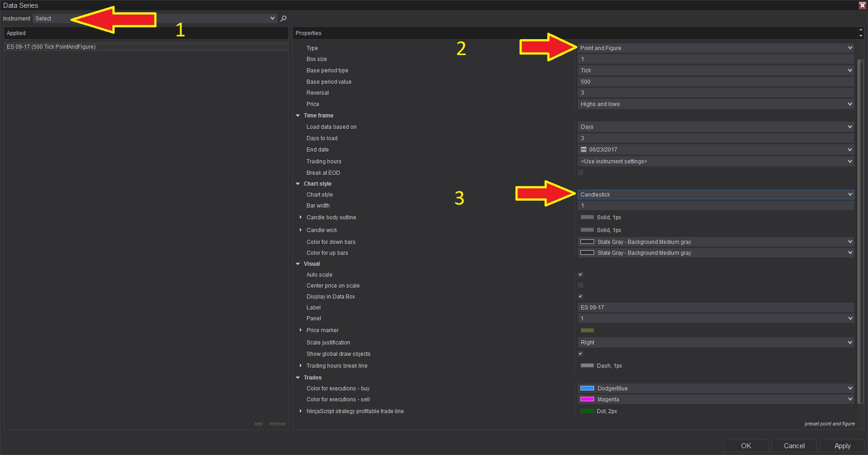Click Days to load value field
This screenshot has width=868, height=455.
716,138
